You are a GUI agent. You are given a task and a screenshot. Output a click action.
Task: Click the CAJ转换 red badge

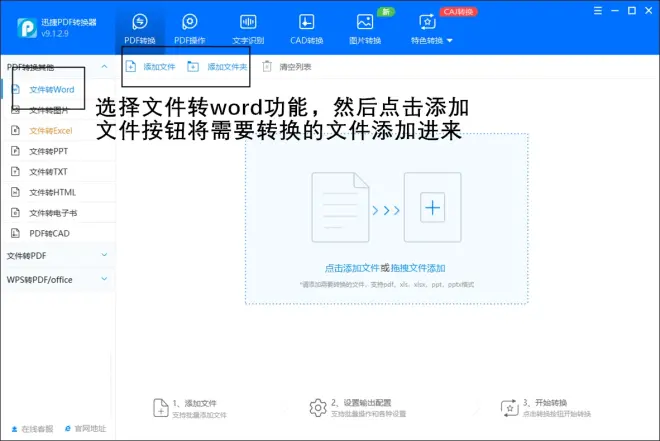tap(458, 12)
